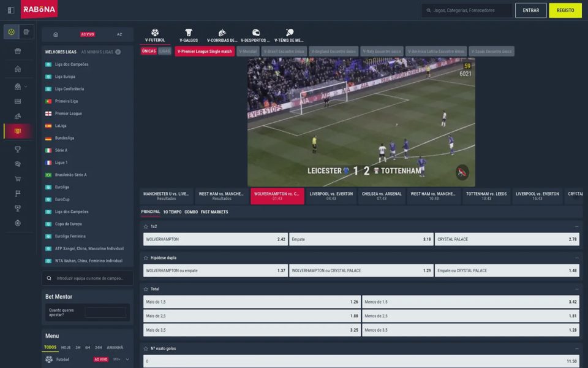Open the horse racing icon in sidebar
This screenshot has width=588, height=368.
(18, 116)
